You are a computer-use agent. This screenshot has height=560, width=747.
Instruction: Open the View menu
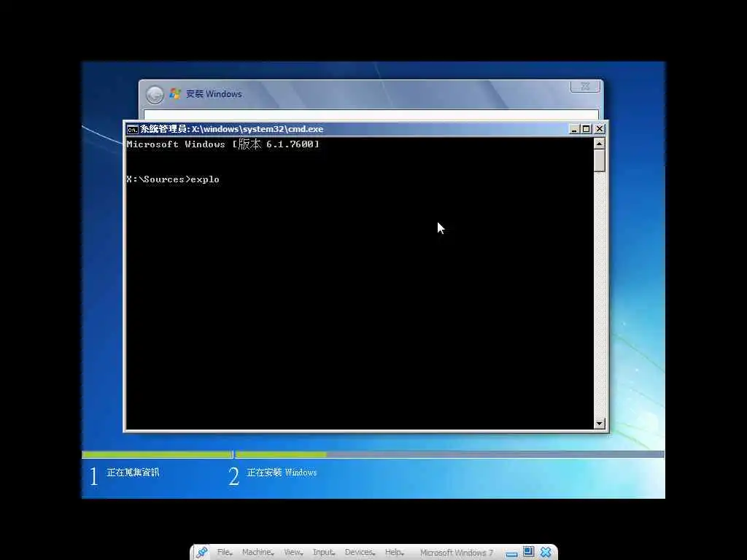coord(293,552)
